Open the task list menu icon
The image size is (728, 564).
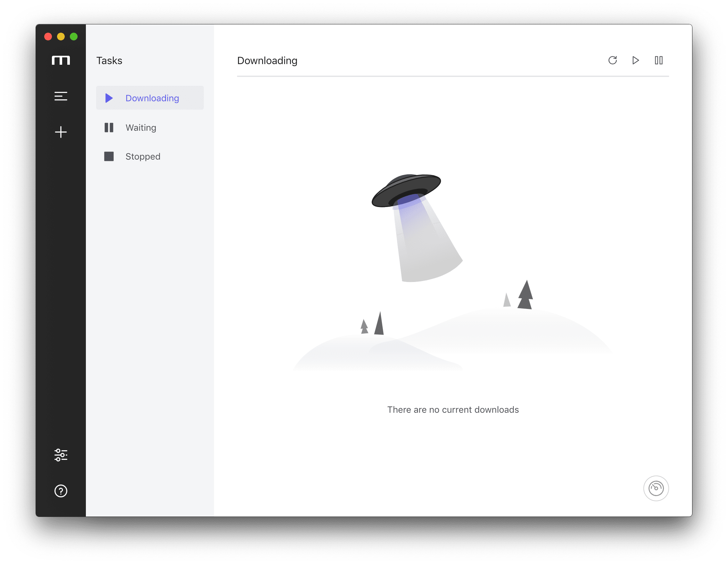pos(61,96)
